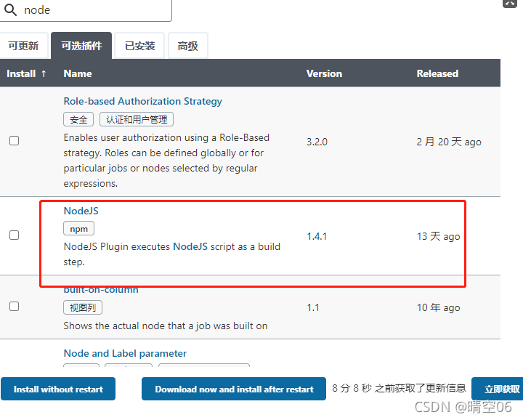Open the Role-based Authorization Strategy link

point(143,101)
